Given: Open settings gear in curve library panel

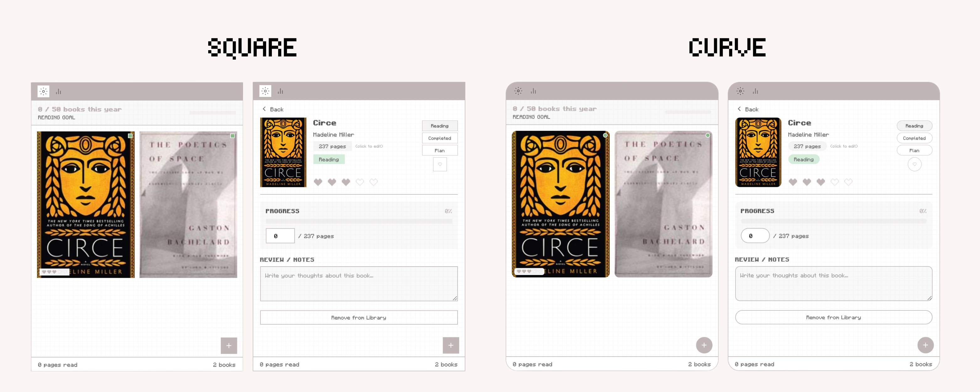Looking at the screenshot, I should click(518, 91).
